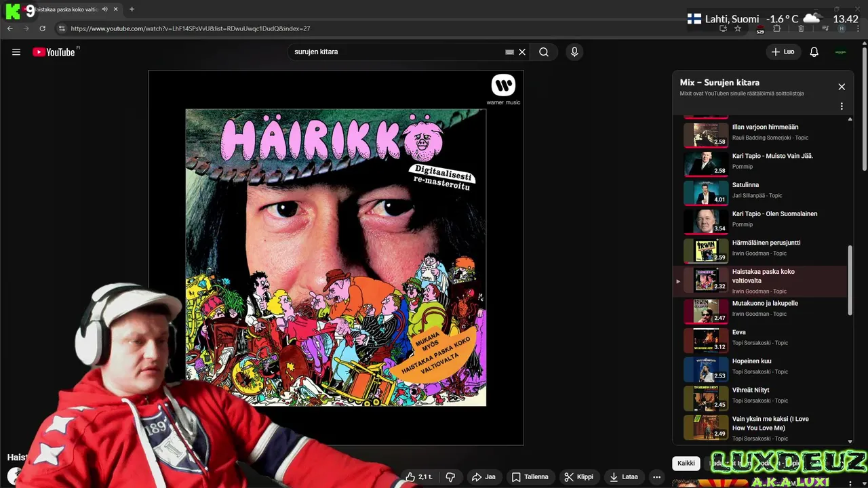
Task: Open the account avatar menu
Action: [841, 52]
